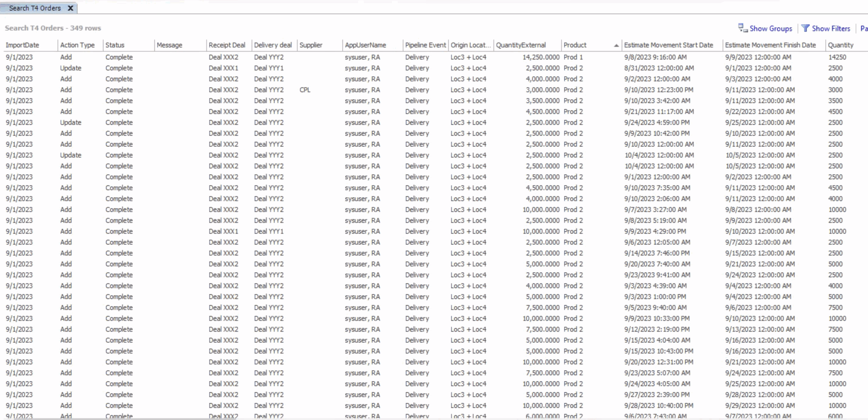Sort by the AppUserName column header

[x=365, y=45]
